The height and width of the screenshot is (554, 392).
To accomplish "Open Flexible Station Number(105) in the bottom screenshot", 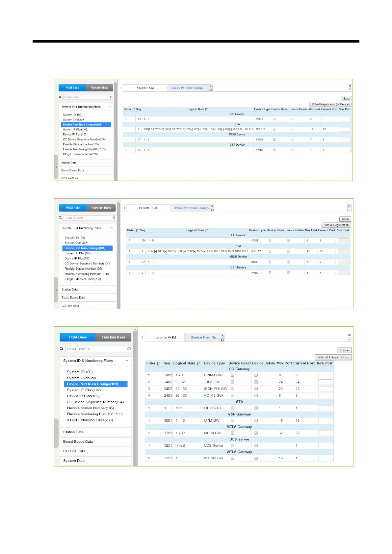I will click(x=90, y=408).
